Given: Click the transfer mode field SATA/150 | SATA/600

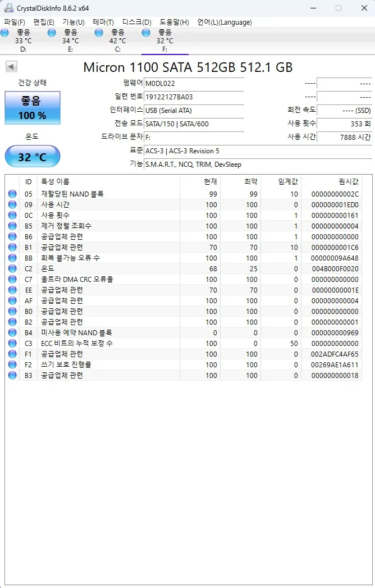Looking at the screenshot, I should tap(194, 124).
